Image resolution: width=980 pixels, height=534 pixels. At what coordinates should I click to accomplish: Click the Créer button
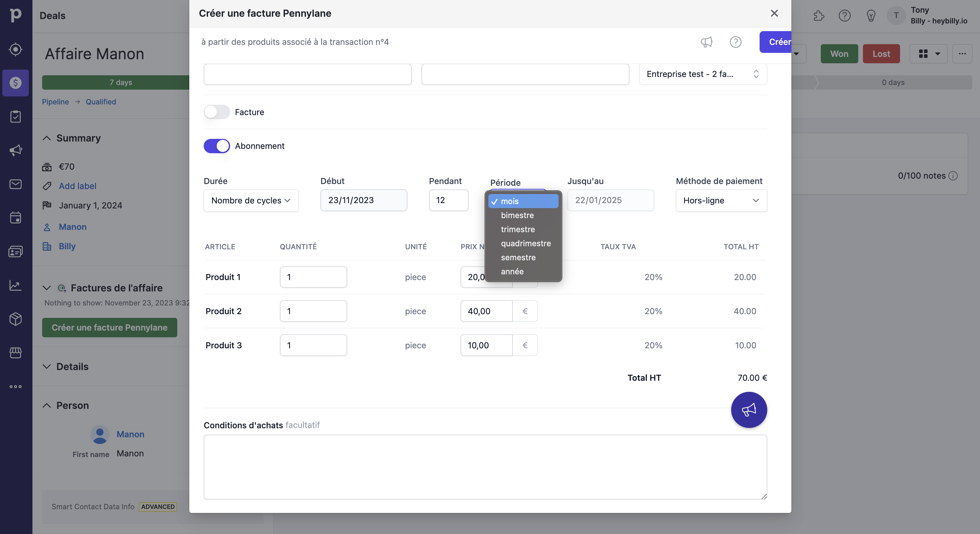[x=775, y=42]
